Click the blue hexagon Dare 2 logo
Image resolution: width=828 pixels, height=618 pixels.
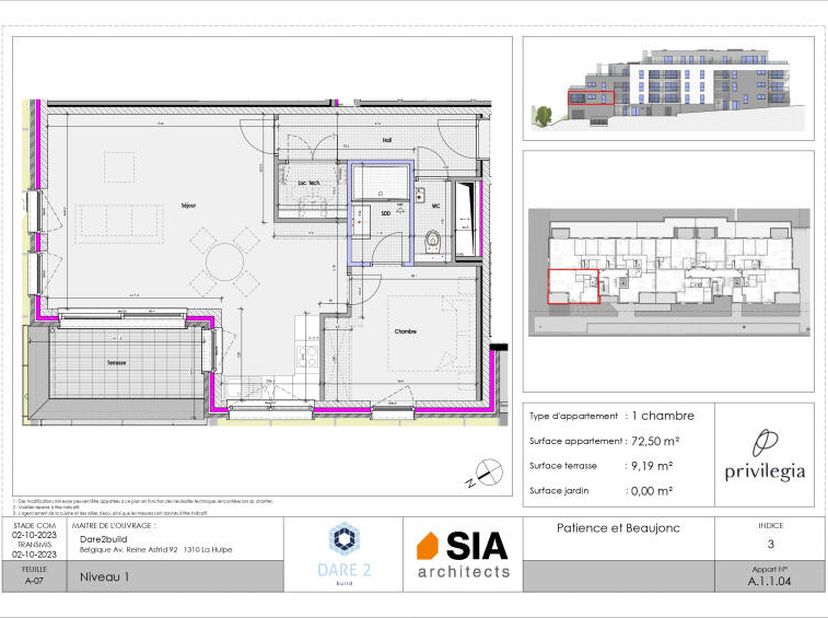click(x=344, y=540)
